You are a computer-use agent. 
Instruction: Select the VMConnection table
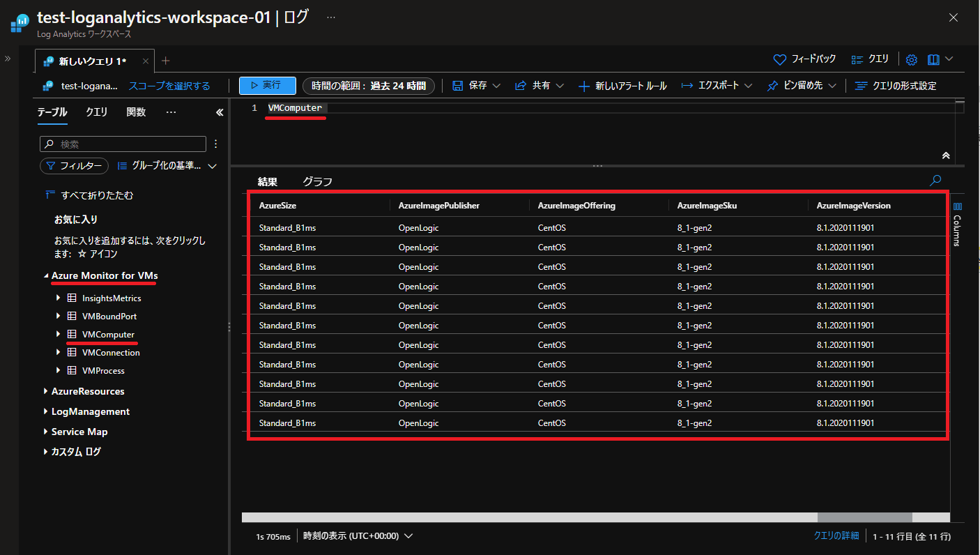click(111, 352)
